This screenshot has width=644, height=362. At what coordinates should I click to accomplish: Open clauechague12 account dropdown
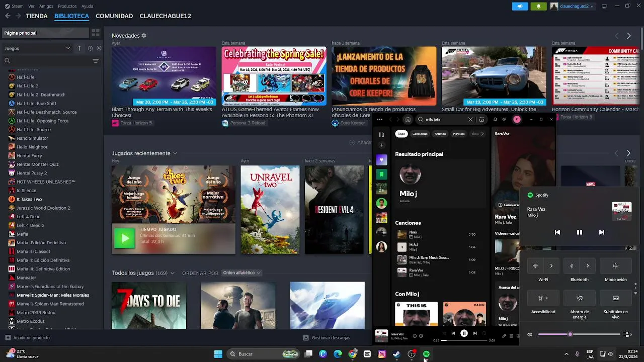(x=572, y=6)
